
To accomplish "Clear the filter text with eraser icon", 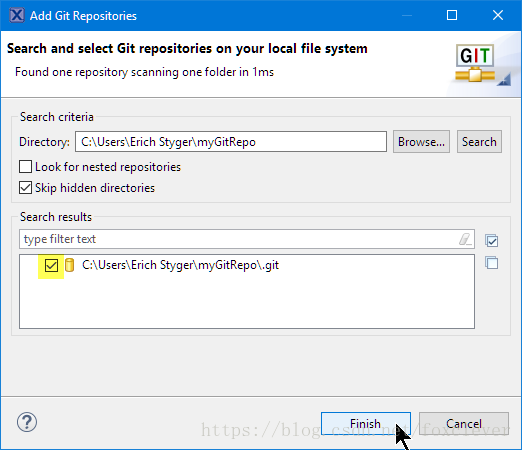I will 465,239.
